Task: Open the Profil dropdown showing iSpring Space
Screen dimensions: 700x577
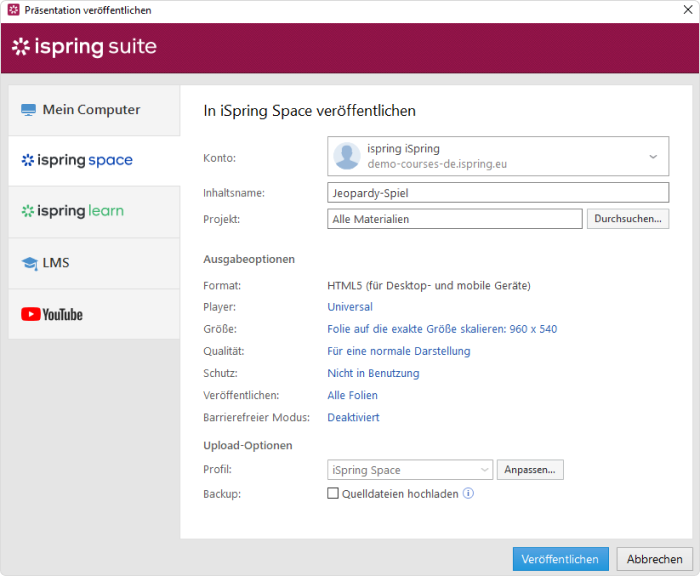Action: pos(410,470)
